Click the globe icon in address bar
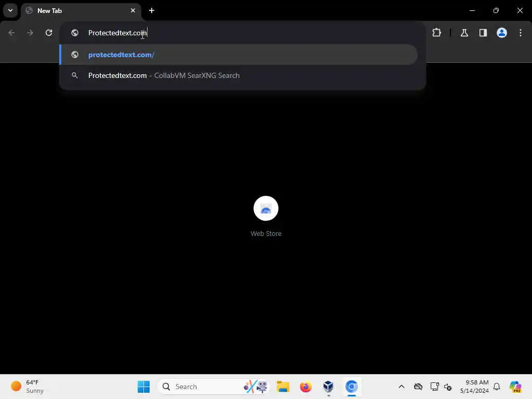The height and width of the screenshot is (399, 532). [75, 33]
